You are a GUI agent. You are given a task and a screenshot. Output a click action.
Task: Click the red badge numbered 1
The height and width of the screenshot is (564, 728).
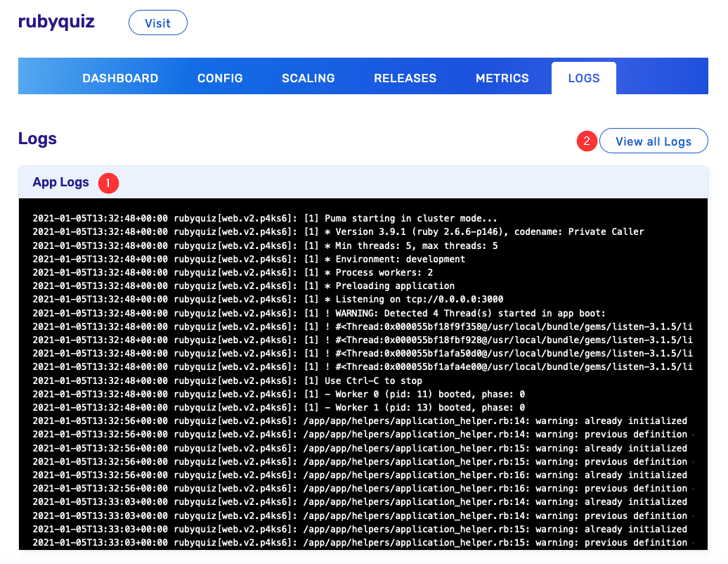click(x=108, y=183)
